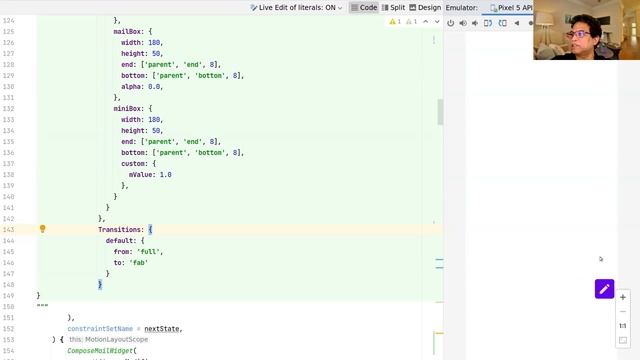Click emulator volume up icon

coord(463,23)
